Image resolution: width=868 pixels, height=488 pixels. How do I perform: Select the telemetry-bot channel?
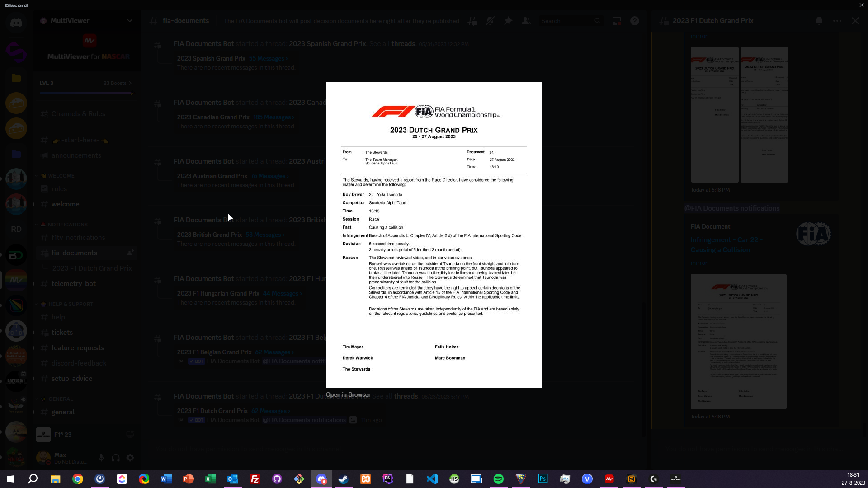pyautogui.click(x=74, y=284)
